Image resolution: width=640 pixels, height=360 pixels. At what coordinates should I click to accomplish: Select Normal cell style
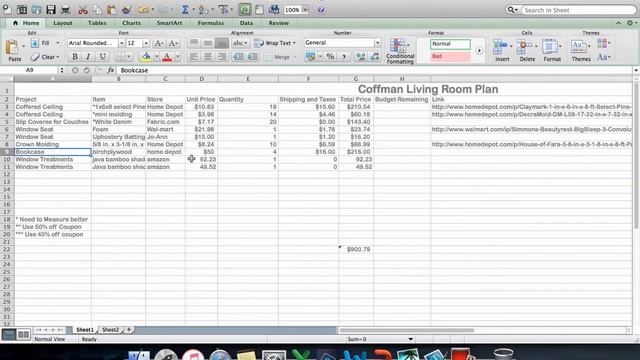click(450, 44)
